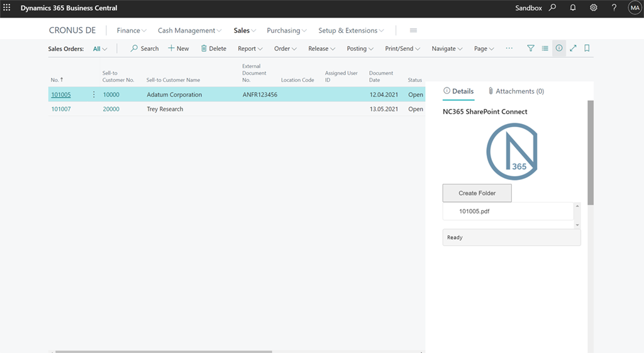
Task: Open the hamburger navigation menu icon
Action: 414,30
